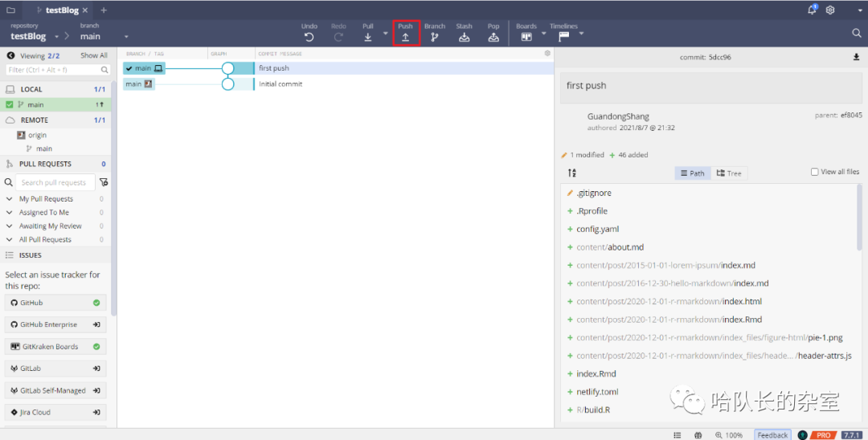The image size is (868, 440).
Task: Collapse the PULL REQUESTS section header
Action: pyautogui.click(x=55, y=164)
